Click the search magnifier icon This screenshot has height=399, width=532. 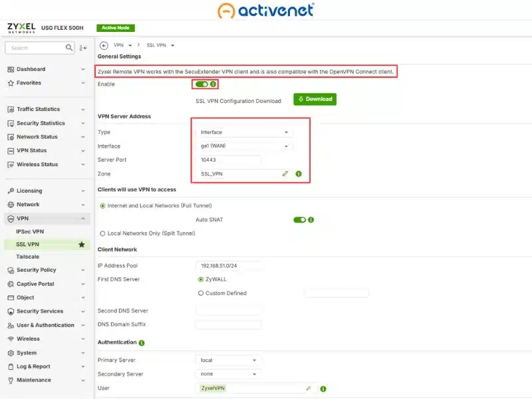pyautogui.click(x=69, y=47)
